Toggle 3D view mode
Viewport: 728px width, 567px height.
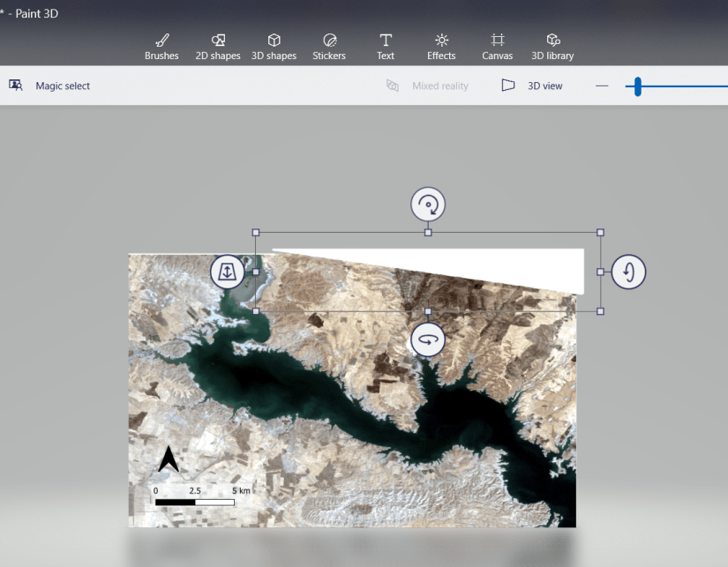click(x=532, y=86)
